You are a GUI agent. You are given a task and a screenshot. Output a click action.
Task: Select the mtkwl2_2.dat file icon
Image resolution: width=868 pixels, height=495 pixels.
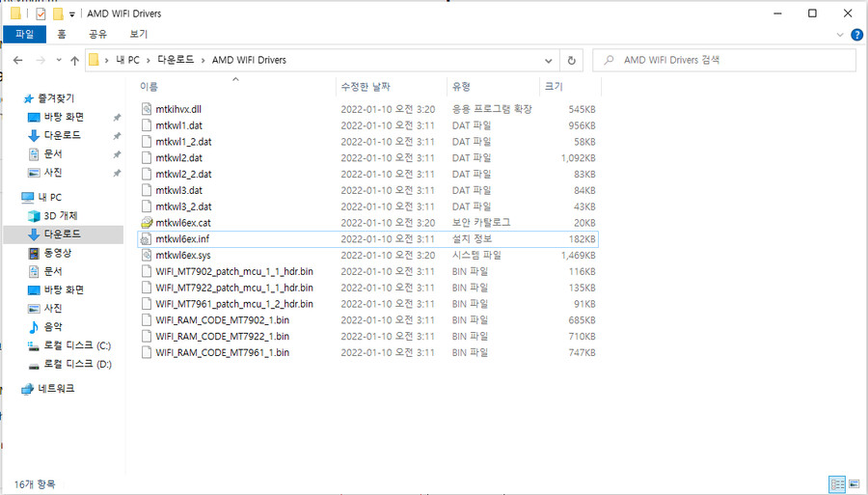point(147,174)
